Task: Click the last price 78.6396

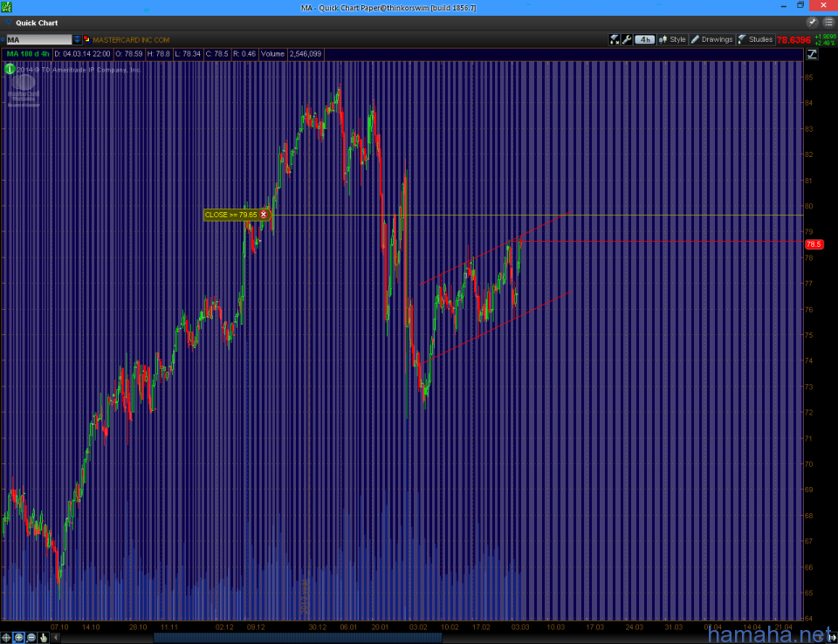Action: point(793,40)
